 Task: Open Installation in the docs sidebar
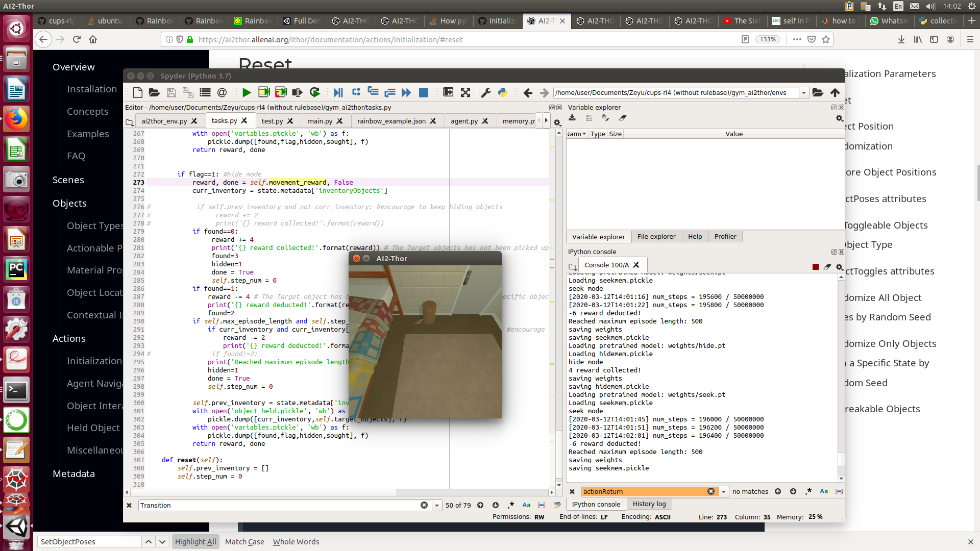pos(92,89)
